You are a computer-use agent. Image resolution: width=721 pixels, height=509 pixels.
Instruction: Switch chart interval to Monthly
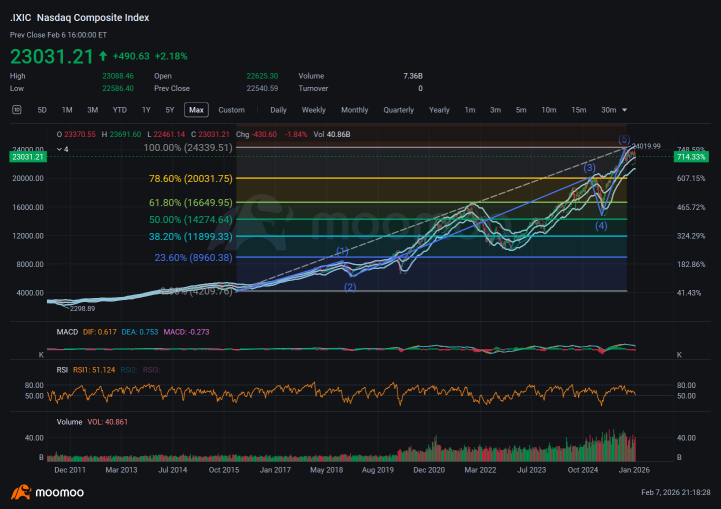pos(355,110)
